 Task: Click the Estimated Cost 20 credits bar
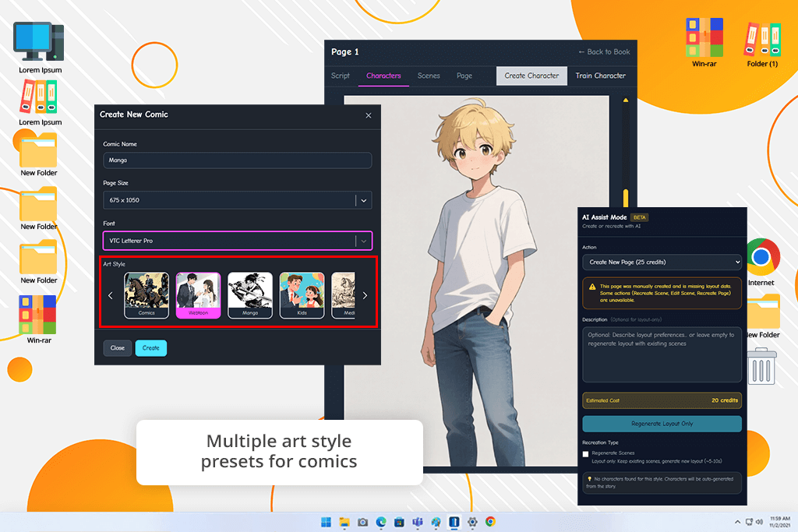click(x=662, y=401)
